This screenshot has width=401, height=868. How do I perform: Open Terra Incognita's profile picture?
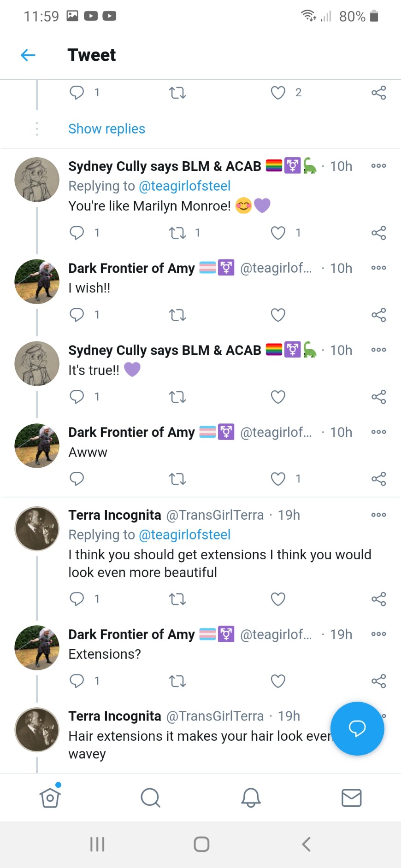coord(37,528)
